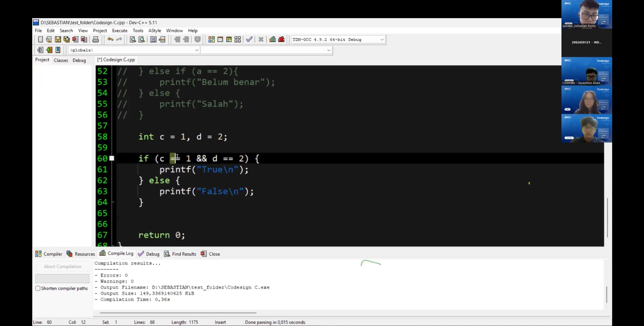Click the Print icon in toolbar
644x326 pixels.
[x=95, y=39]
